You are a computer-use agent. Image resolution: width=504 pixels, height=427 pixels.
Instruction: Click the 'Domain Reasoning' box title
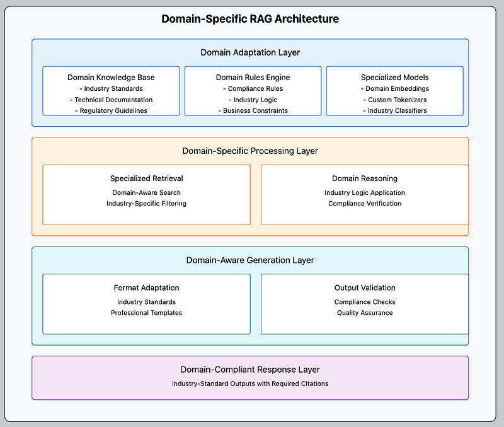coord(365,178)
